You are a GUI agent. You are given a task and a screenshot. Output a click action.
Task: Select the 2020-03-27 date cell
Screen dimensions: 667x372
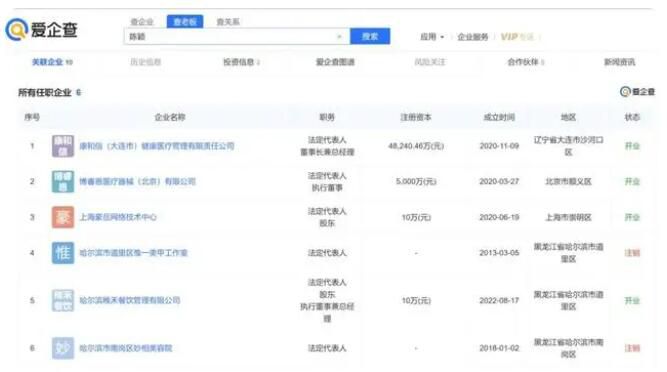click(499, 182)
